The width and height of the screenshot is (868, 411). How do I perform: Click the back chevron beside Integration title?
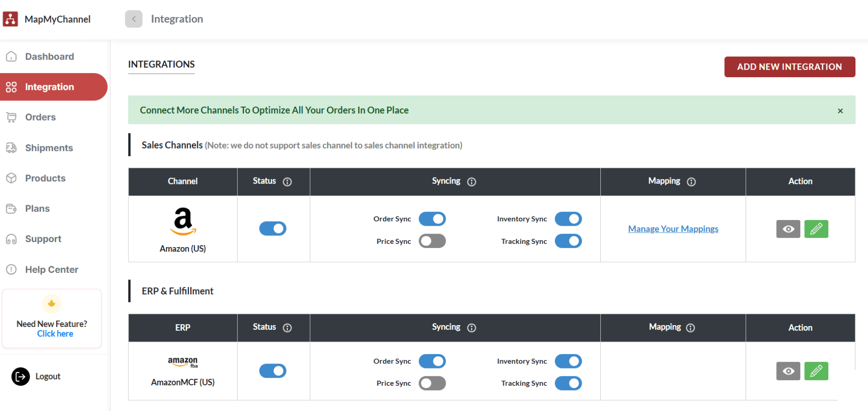[134, 19]
